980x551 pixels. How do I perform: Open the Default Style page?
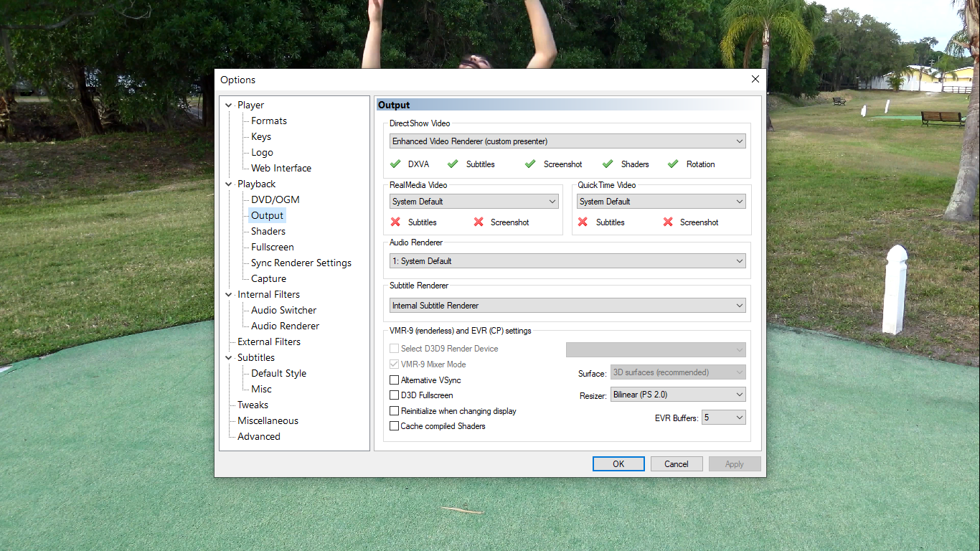click(279, 373)
